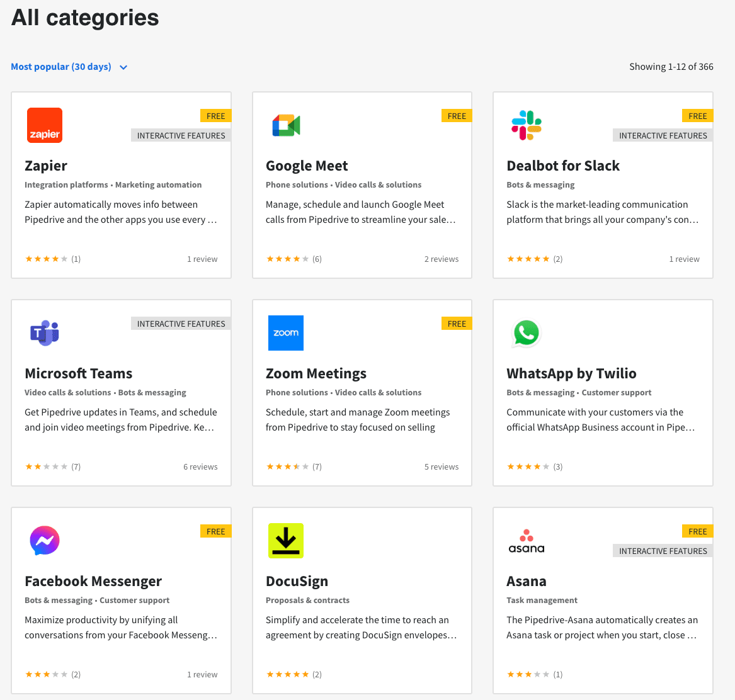Open the Zoom Meetings app title

pyautogui.click(x=316, y=373)
